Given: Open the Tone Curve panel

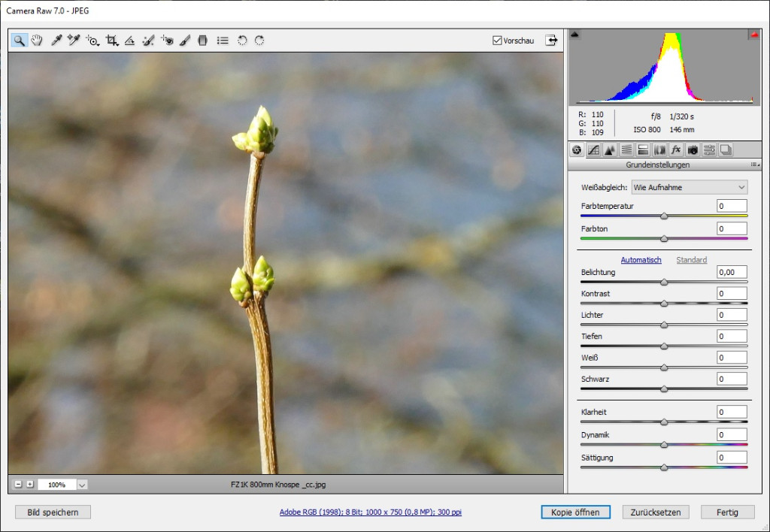Looking at the screenshot, I should coord(593,150).
